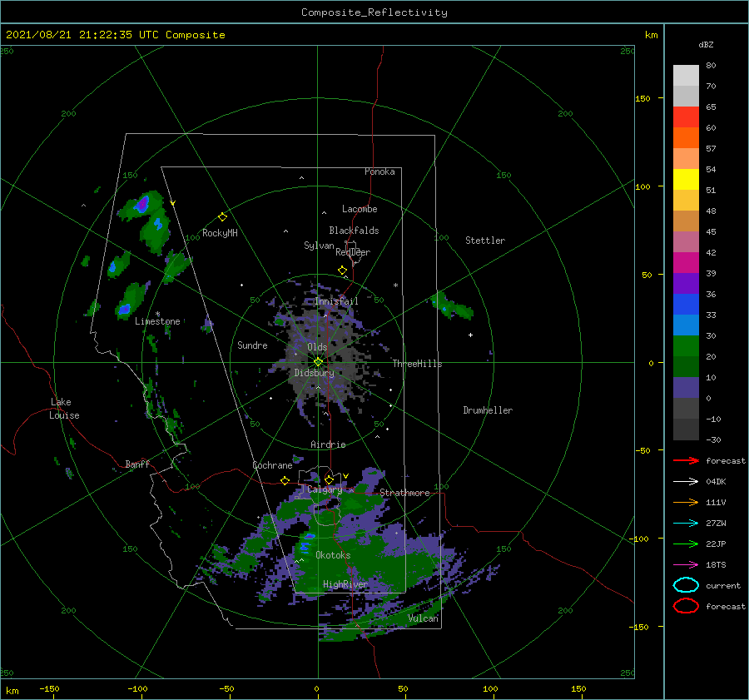The height and width of the screenshot is (700, 749).
Task: Select the yellow diamond marker below Cochrane
Action: click(285, 480)
